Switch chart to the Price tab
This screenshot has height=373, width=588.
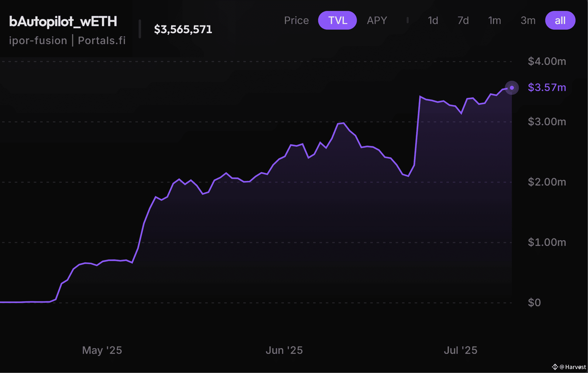click(296, 20)
